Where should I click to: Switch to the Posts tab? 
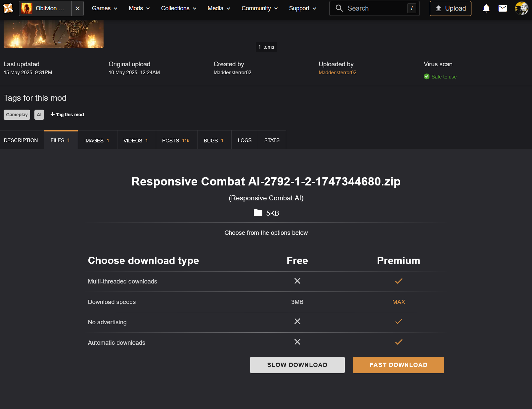[x=176, y=140]
